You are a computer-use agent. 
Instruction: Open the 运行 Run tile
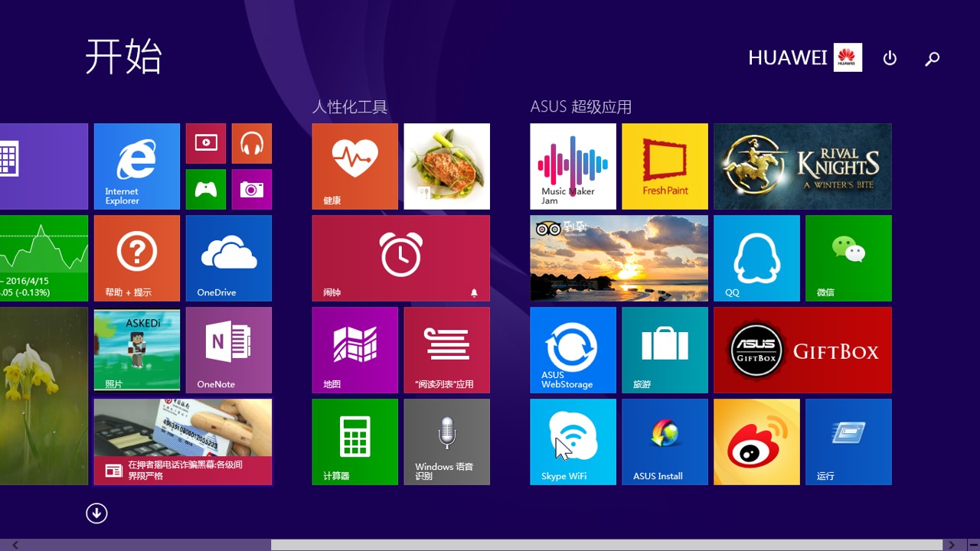[849, 442]
